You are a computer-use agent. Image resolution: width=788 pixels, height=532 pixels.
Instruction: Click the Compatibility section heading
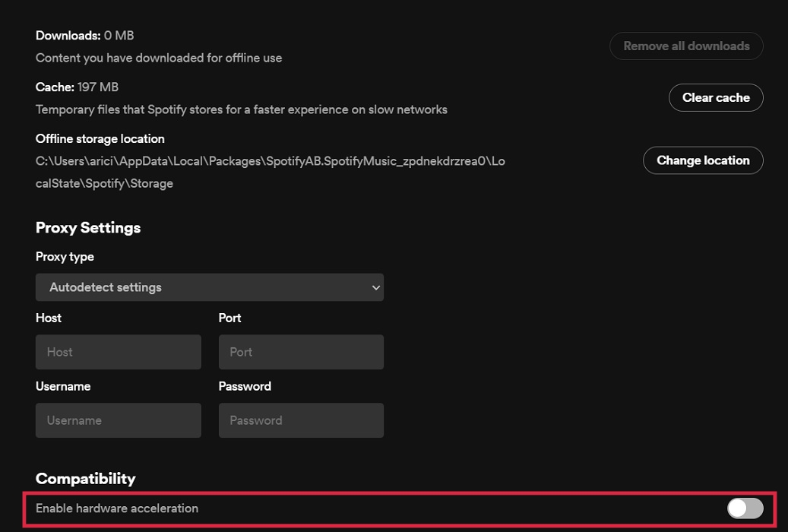coord(84,479)
